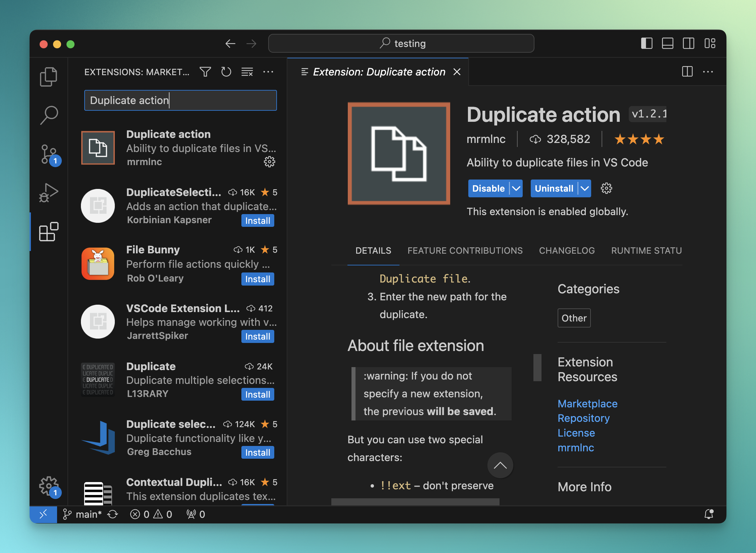The image size is (756, 553).
Task: Switch to the Changelog tab
Action: tap(567, 251)
